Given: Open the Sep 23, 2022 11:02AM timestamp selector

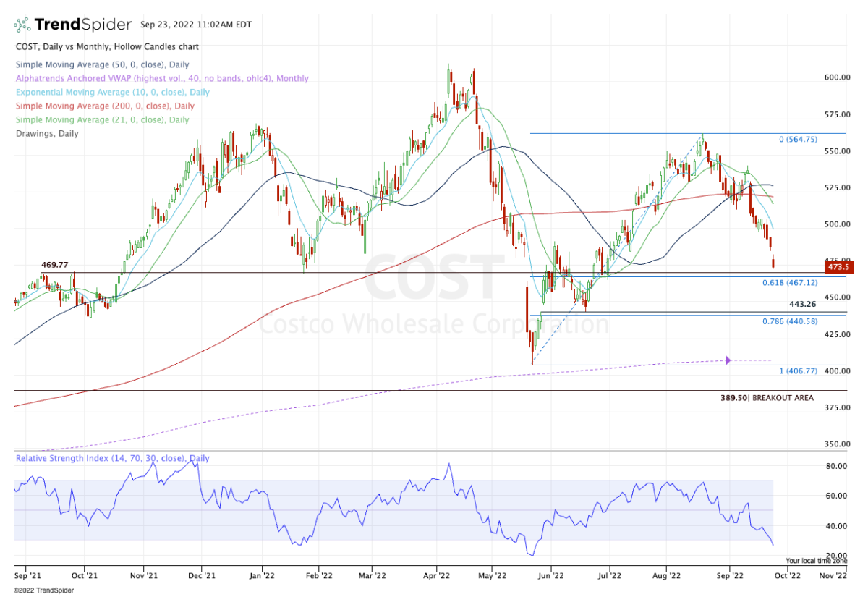Looking at the screenshot, I should tap(195, 24).
